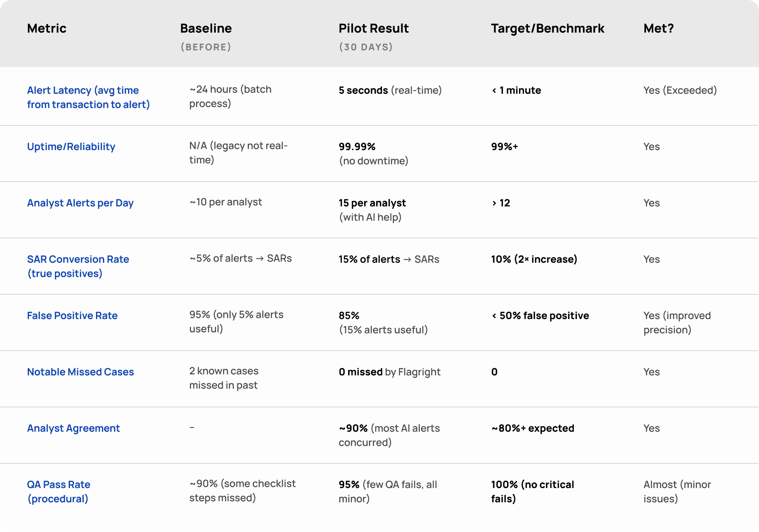Click the 15% of alerts pilot result
Viewport: 759px width, 532px height.
pos(389,259)
